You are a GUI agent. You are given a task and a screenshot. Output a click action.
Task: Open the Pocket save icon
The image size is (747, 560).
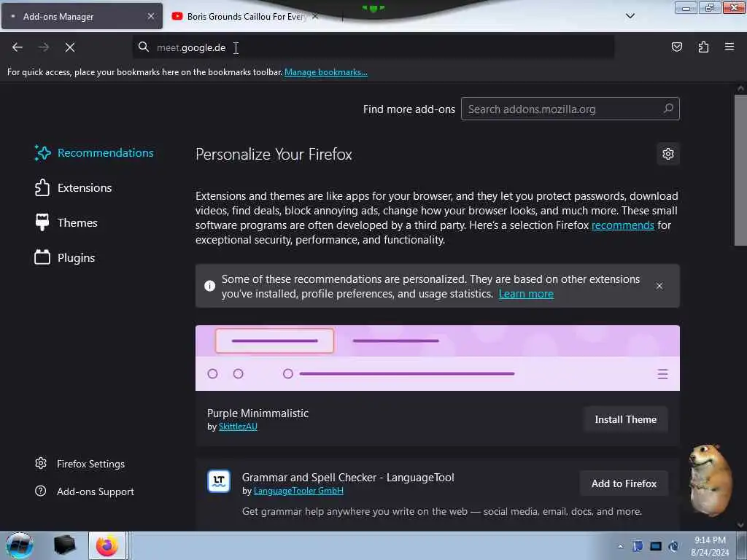pos(676,47)
